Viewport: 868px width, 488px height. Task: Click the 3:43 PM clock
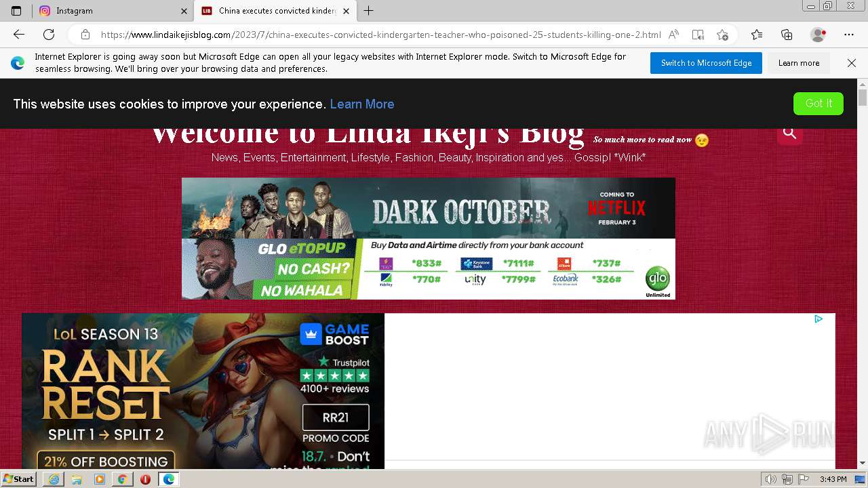(x=833, y=479)
